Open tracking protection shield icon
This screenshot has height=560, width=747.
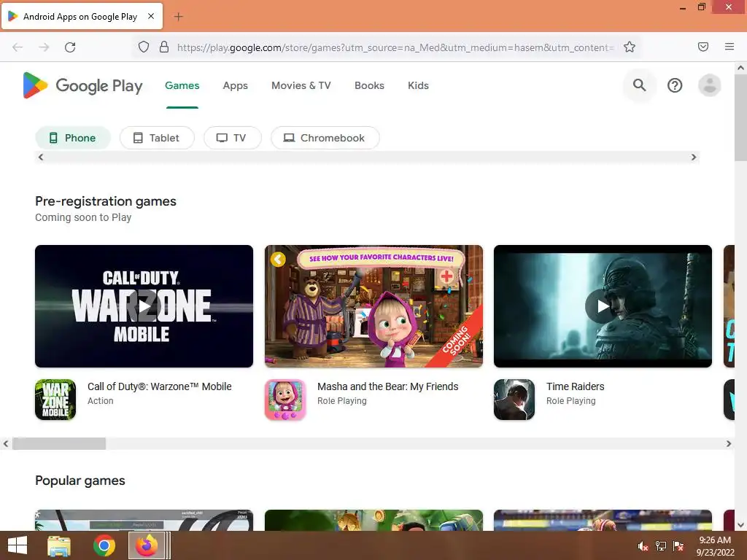coord(144,47)
